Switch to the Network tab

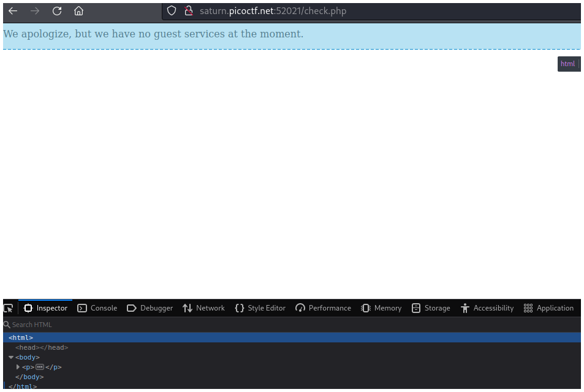(203, 308)
